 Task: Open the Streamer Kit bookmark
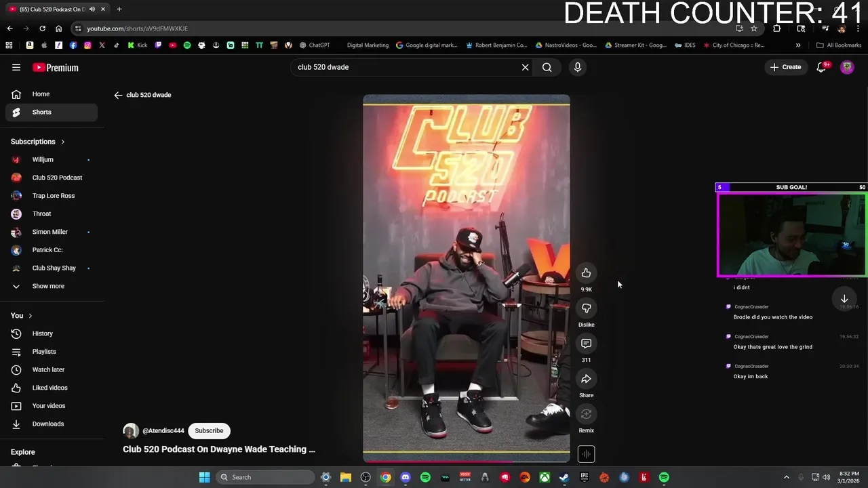pyautogui.click(x=635, y=45)
